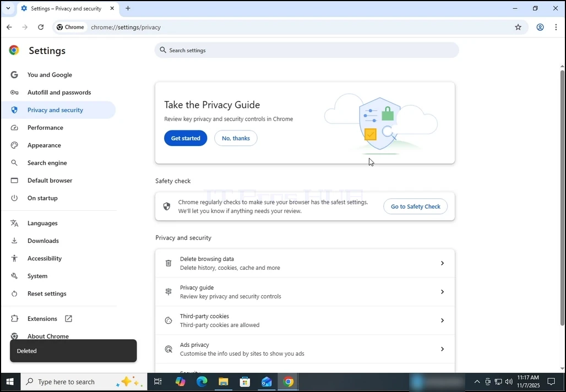566x392 pixels.
Task: Click the Type here to search box
Action: [84, 382]
